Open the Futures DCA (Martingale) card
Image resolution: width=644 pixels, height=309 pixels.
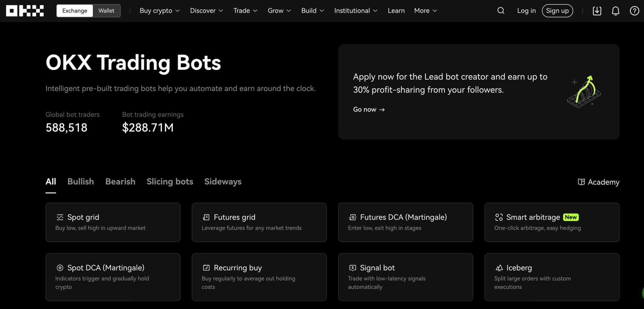click(405, 222)
